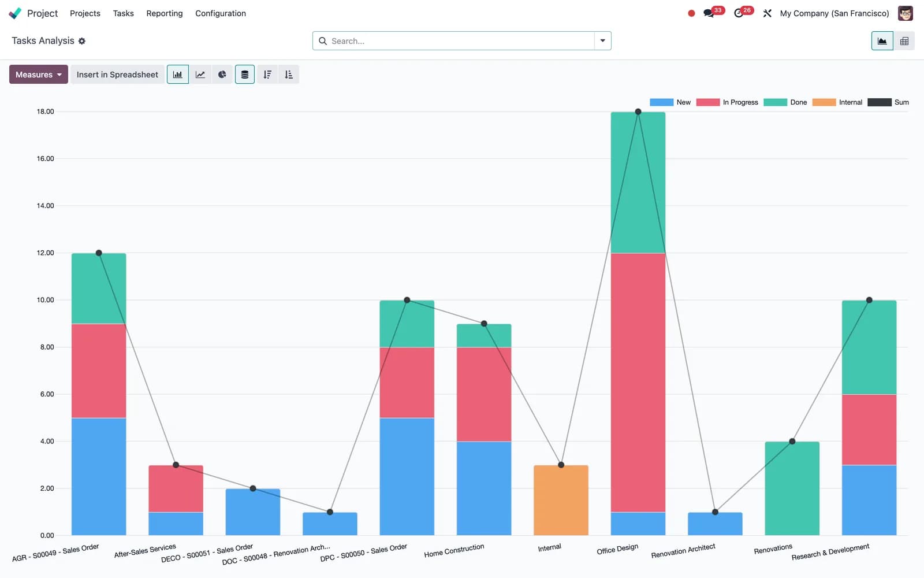Click the Project app title

coord(43,13)
